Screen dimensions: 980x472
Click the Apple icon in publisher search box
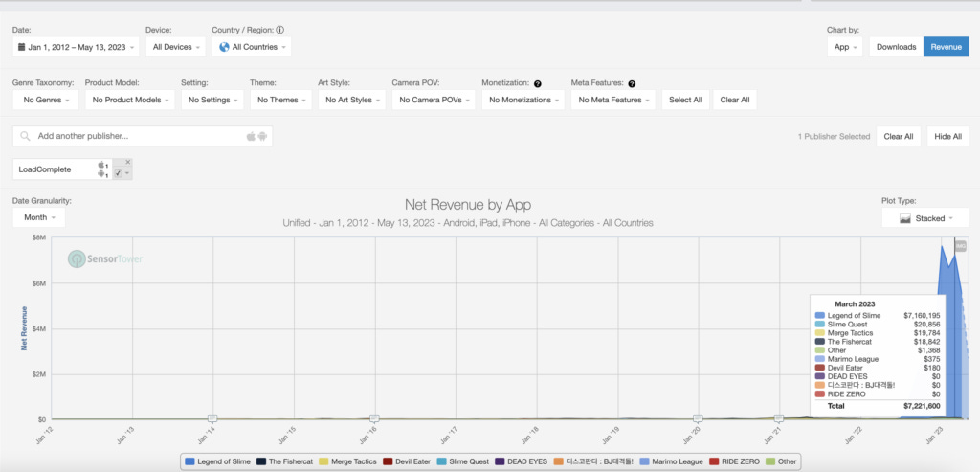(x=252, y=136)
